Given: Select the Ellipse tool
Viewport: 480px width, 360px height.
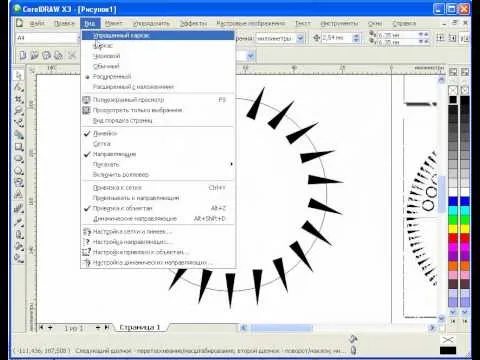Looking at the screenshot, I should click(x=19, y=159).
